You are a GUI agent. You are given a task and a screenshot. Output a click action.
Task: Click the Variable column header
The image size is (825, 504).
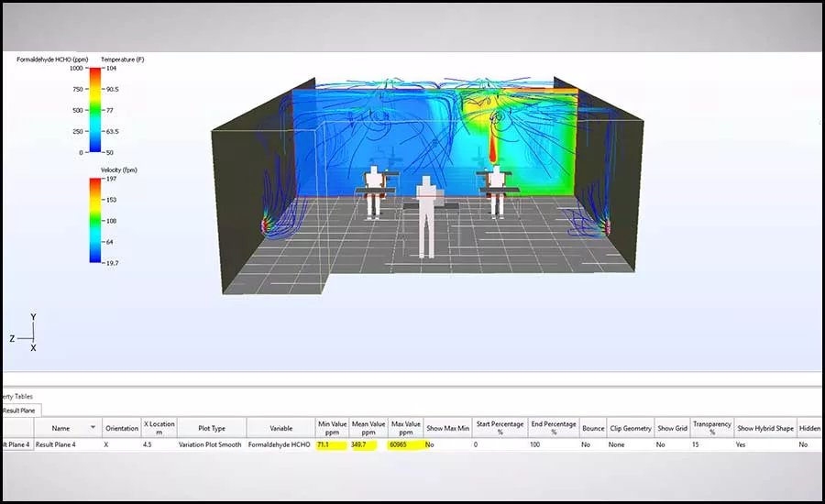281,428
